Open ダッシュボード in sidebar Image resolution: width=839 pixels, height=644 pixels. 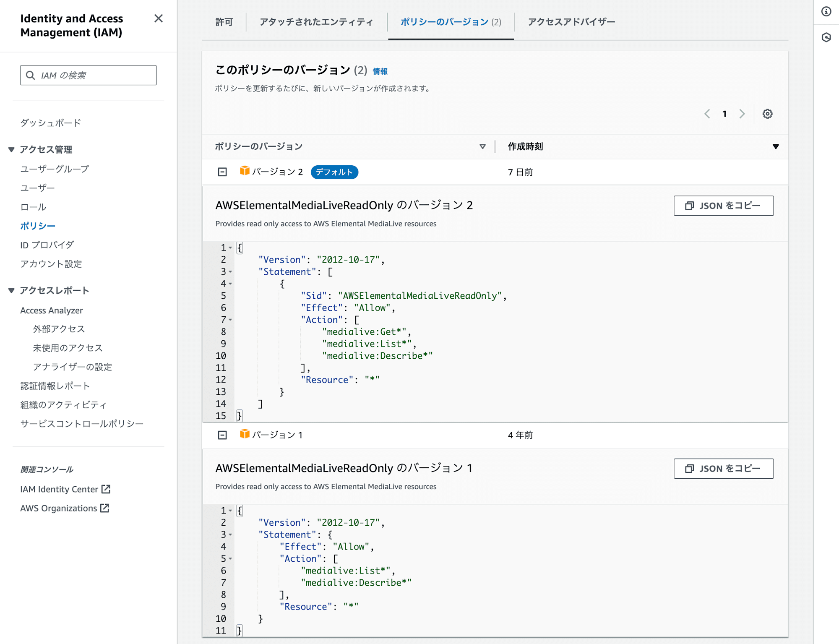click(x=51, y=123)
